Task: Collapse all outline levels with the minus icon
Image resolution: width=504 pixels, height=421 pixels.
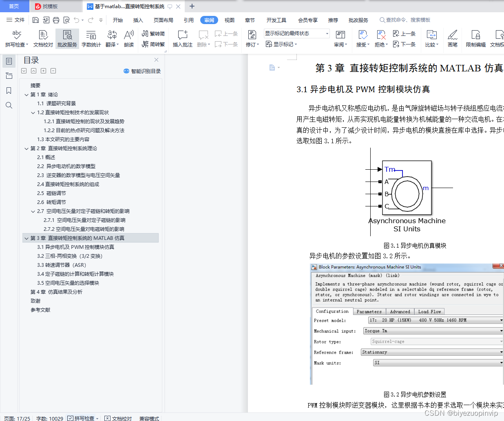Action: pyautogui.click(x=53, y=71)
